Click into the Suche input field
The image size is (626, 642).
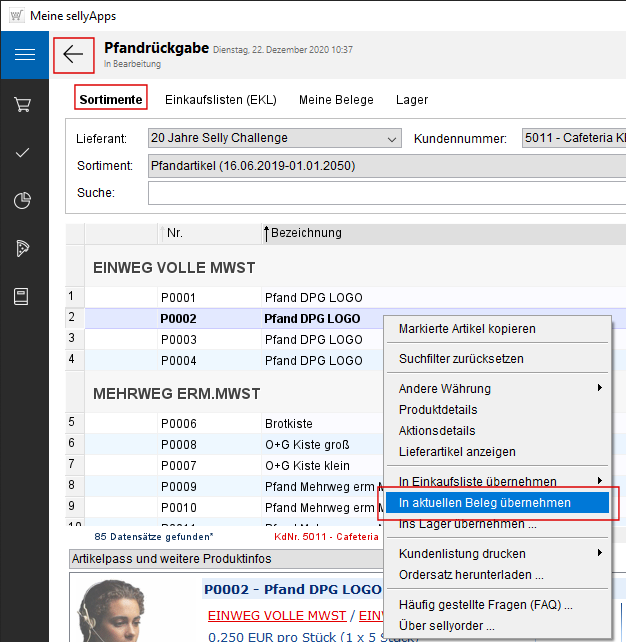click(380, 192)
